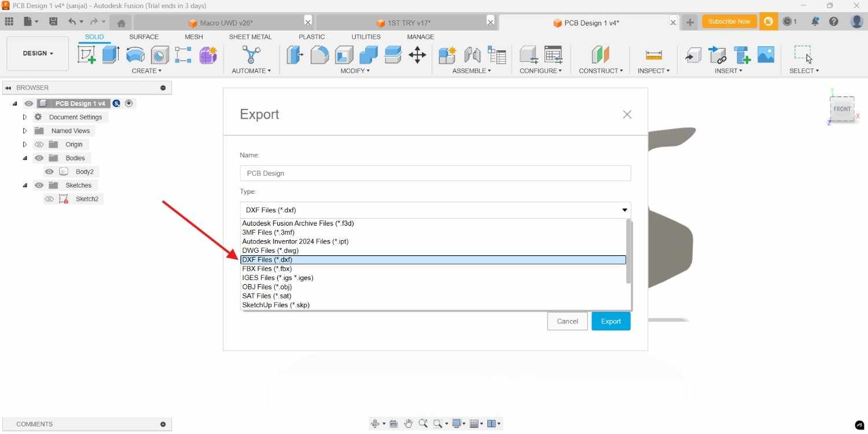Collapse the Bodies tree node
Image resolution: width=868 pixels, height=434 pixels.
click(24, 158)
